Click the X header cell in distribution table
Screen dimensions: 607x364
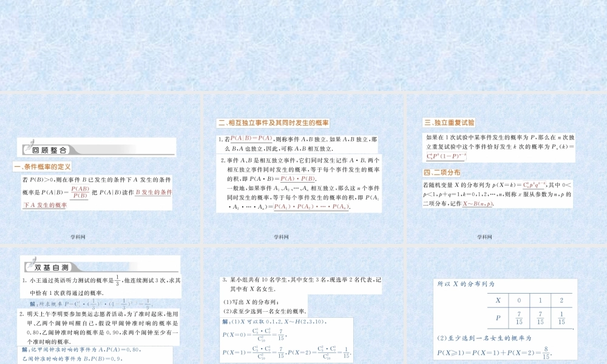point(498,300)
